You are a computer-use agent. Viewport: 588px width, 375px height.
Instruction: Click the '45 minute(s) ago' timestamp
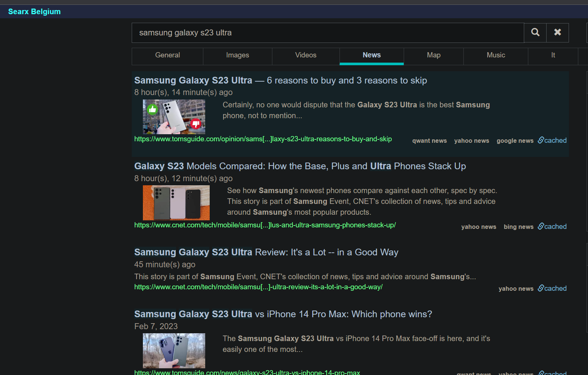coord(165,265)
